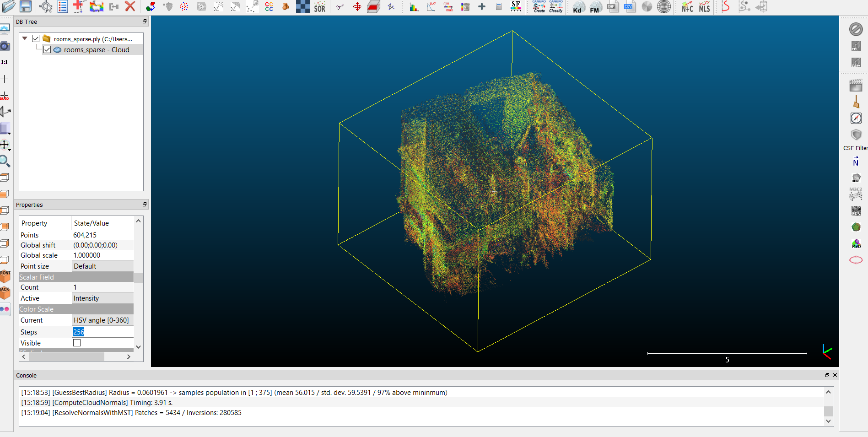Click right arrow of Properties horizontal scrollbar
The height and width of the screenshot is (437, 868).
[129, 356]
